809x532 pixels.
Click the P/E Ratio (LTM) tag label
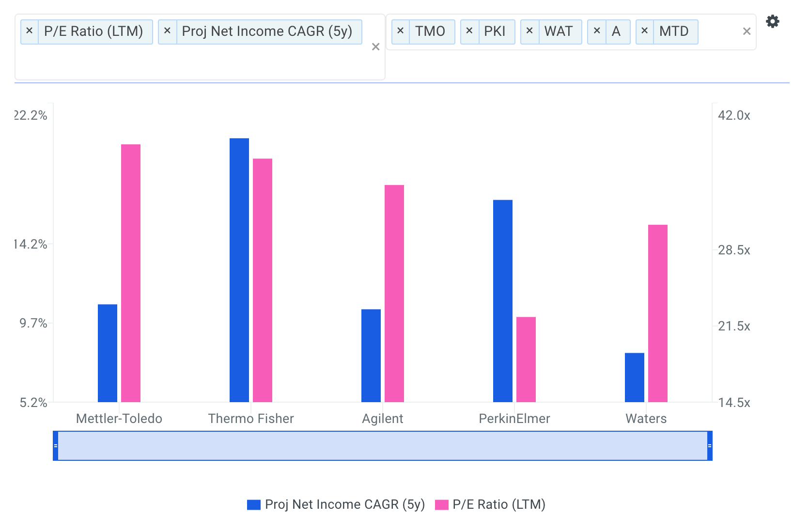[x=93, y=31]
